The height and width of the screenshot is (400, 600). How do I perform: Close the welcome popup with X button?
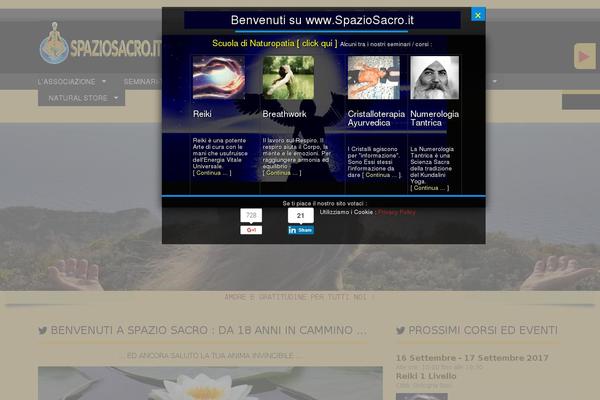[x=478, y=15]
